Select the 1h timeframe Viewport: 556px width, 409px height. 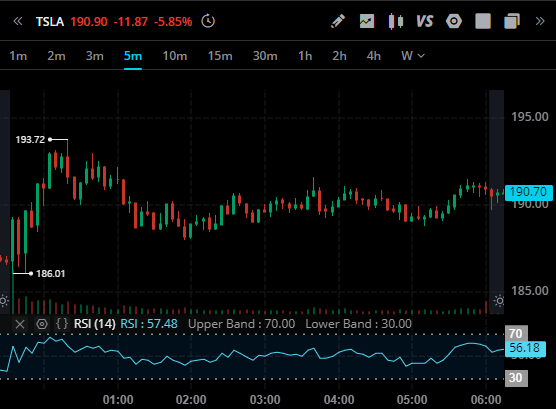point(305,56)
